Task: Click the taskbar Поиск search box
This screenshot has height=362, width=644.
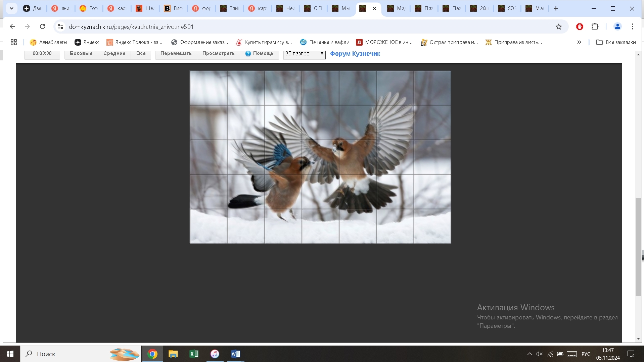Action: click(x=81, y=354)
